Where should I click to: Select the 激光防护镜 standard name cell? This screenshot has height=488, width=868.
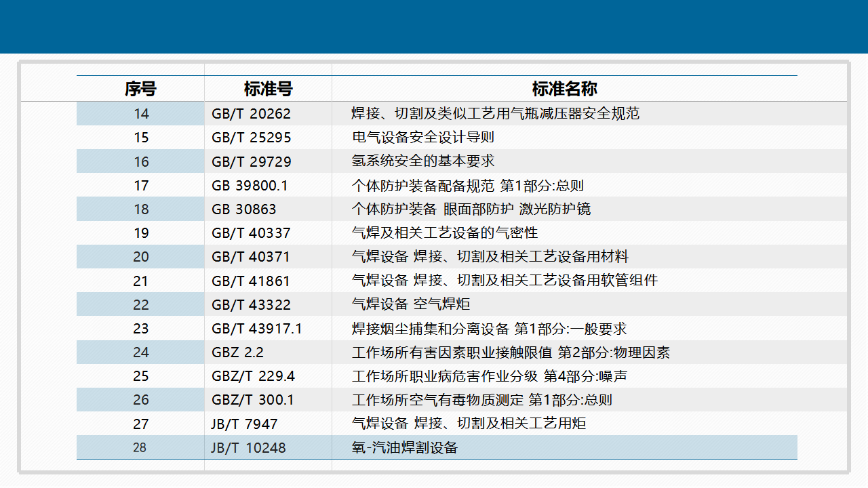pos(471,209)
